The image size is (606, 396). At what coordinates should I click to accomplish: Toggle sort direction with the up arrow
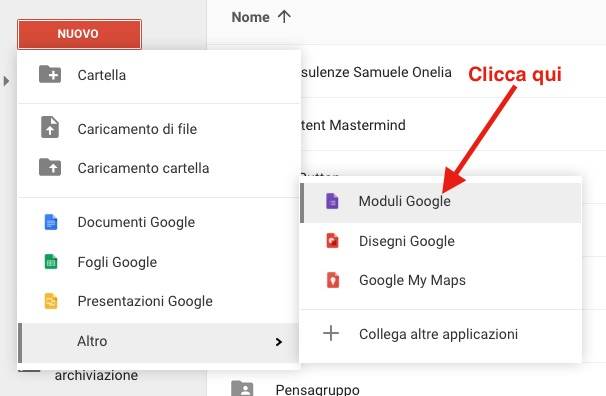(284, 17)
